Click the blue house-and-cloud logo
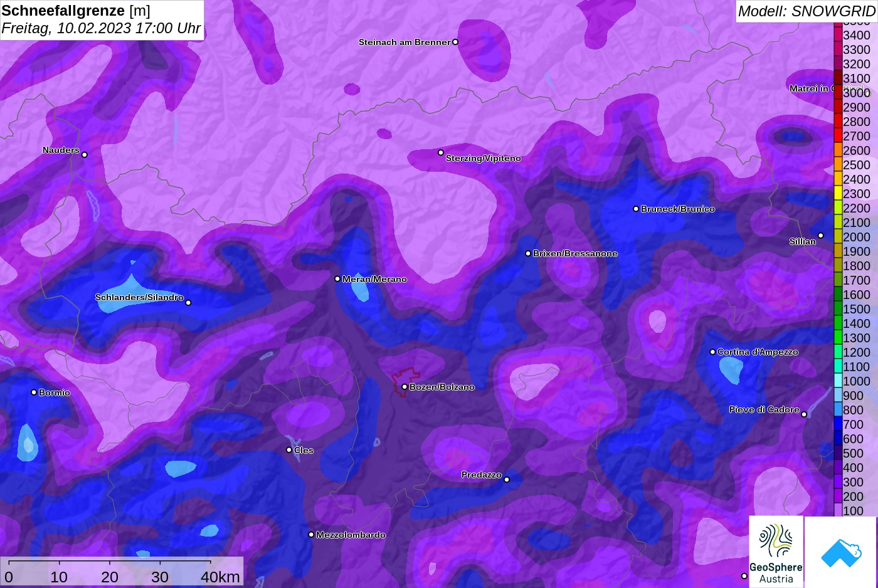This screenshot has width=878, height=588. point(841,552)
